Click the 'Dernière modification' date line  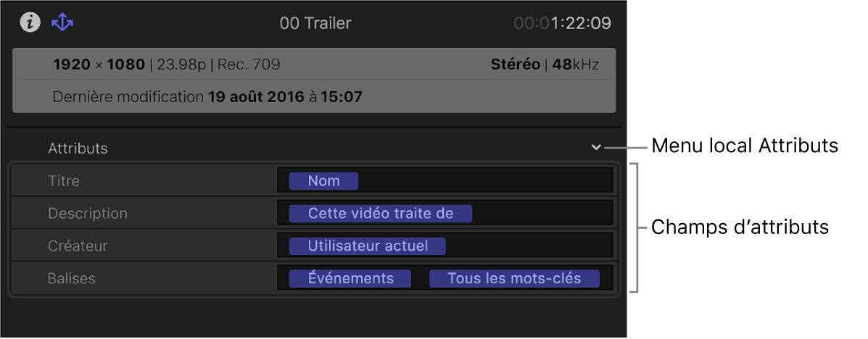[207, 96]
